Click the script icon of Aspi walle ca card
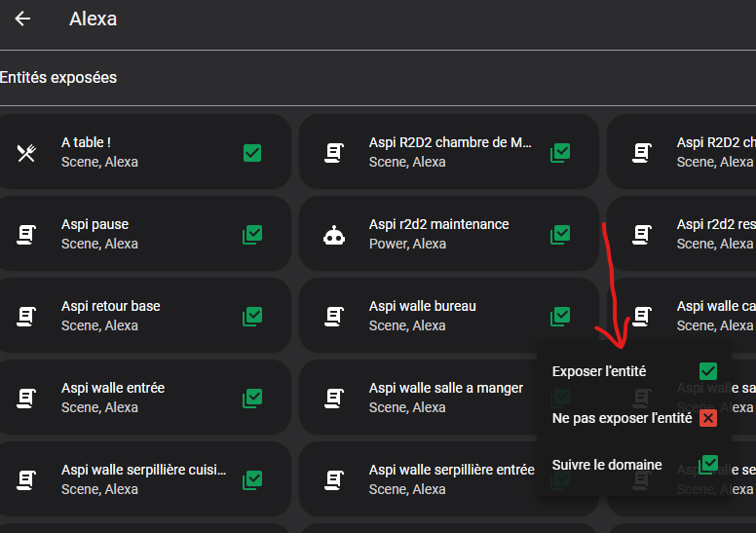756x533 pixels. [642, 317]
